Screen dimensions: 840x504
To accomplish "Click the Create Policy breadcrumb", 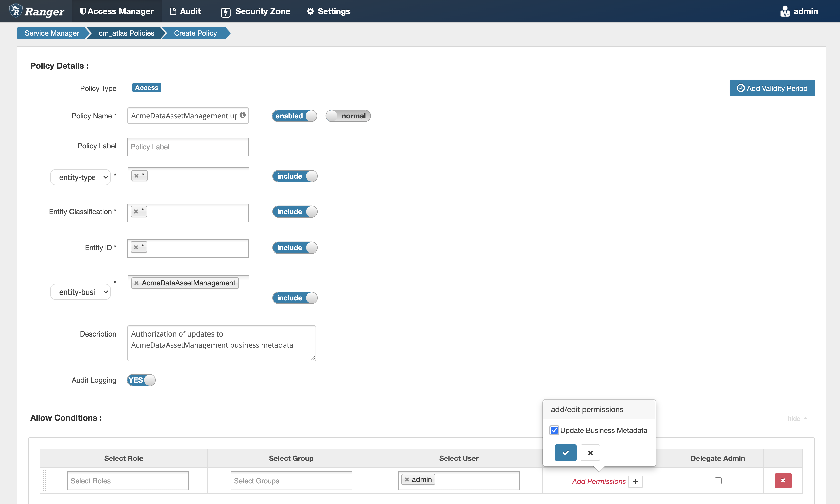I will pos(195,33).
